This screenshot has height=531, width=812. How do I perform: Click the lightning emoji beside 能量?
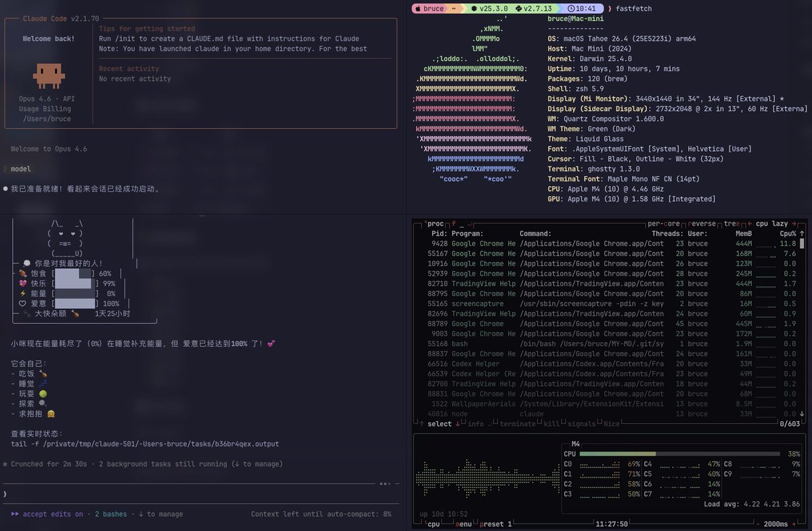[x=23, y=293]
